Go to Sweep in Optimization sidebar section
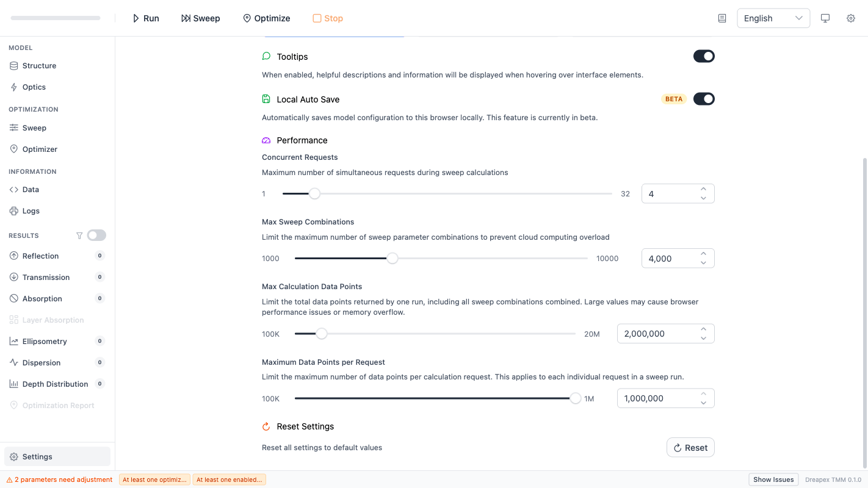The width and height of the screenshot is (868, 488). (x=34, y=128)
